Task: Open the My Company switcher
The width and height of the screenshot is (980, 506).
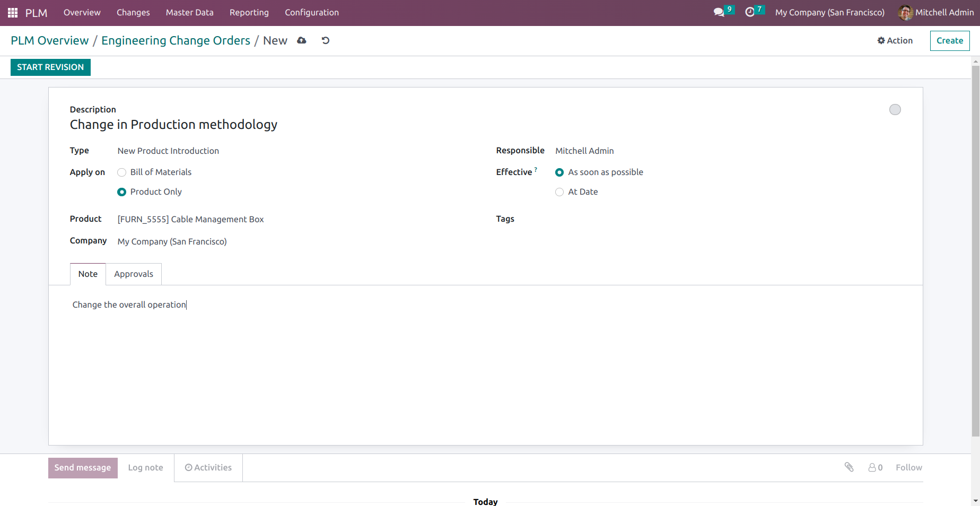Action: pos(829,12)
